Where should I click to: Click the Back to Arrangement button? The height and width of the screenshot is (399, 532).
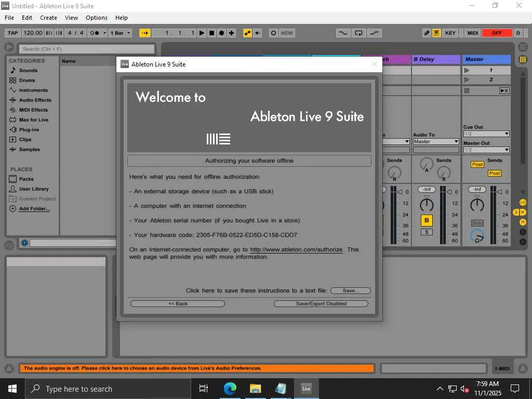504,90
